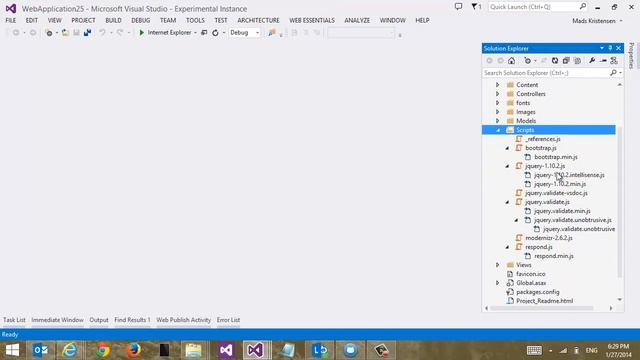Select _references.js in Solution Explorer
The image size is (640, 360).
tap(543, 139)
